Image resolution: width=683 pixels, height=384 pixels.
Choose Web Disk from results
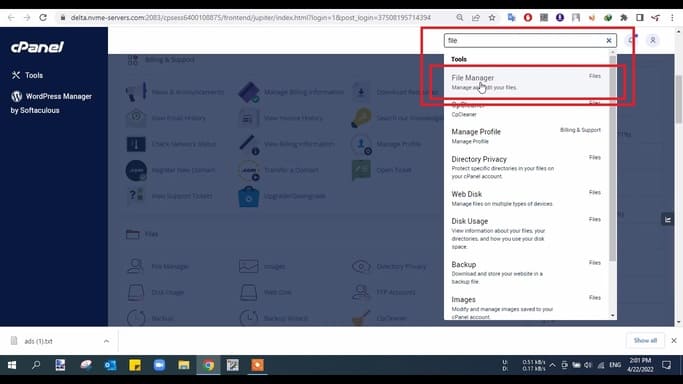526,198
